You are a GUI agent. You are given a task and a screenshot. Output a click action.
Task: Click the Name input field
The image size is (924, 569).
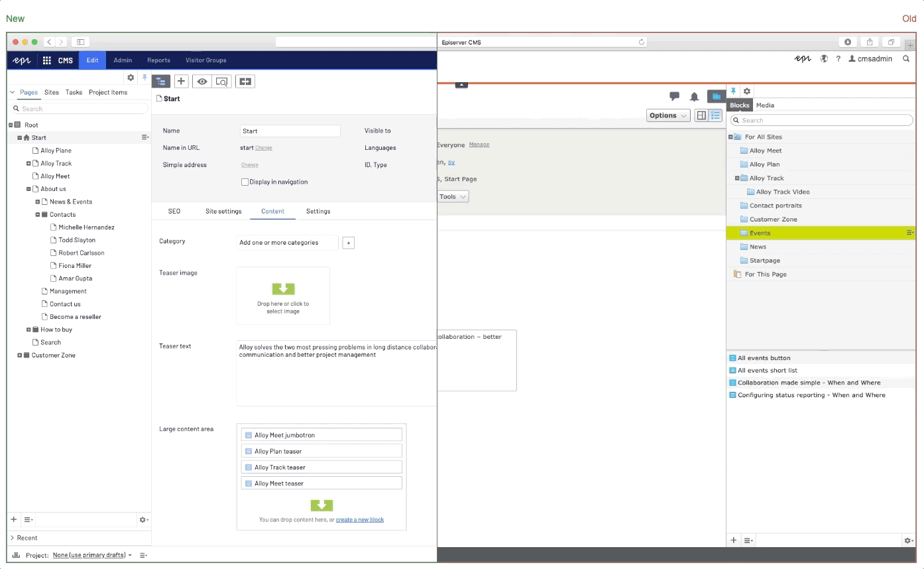pos(290,131)
